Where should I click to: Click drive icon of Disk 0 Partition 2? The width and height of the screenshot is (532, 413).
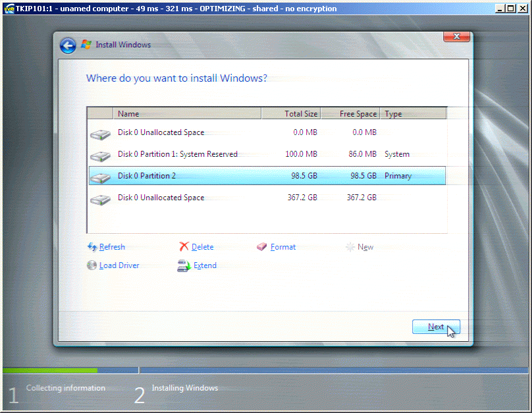click(101, 178)
